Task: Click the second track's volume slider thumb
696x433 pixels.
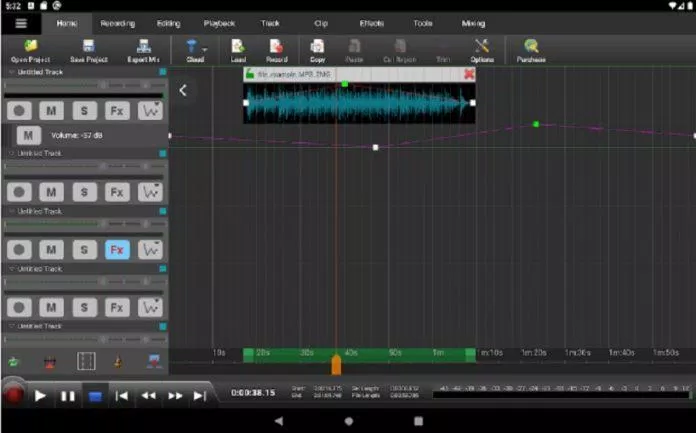Action: [x=103, y=166]
